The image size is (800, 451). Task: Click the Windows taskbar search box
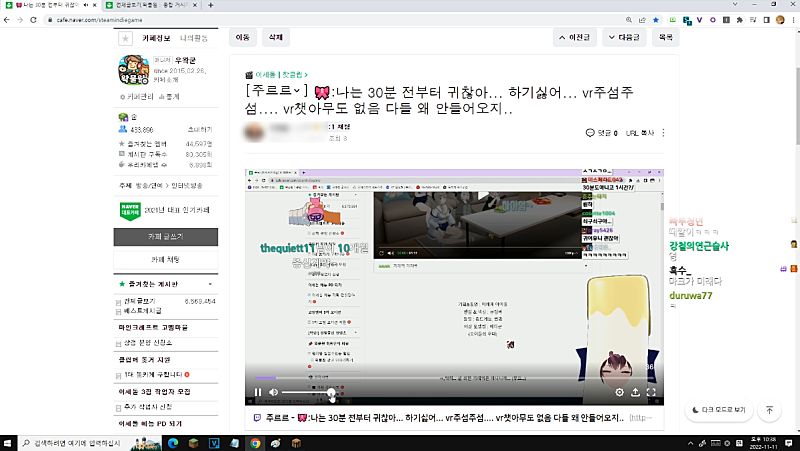(x=90, y=443)
